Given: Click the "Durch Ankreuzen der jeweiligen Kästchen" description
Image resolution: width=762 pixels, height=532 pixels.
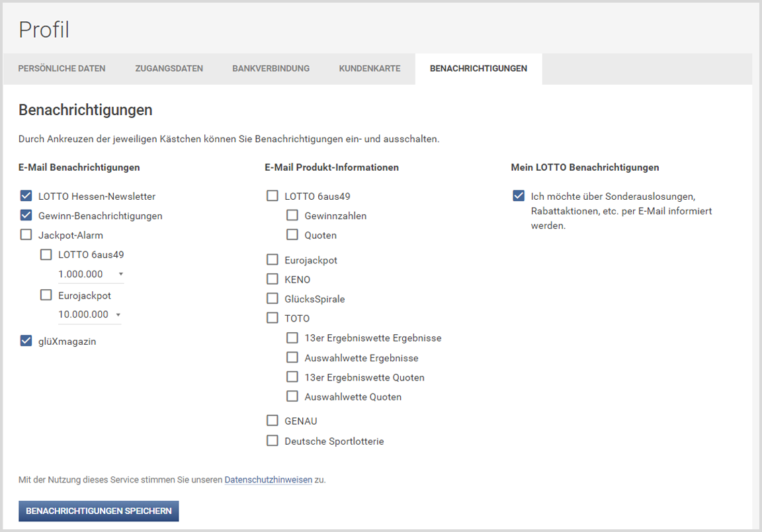Looking at the screenshot, I should 229,139.
